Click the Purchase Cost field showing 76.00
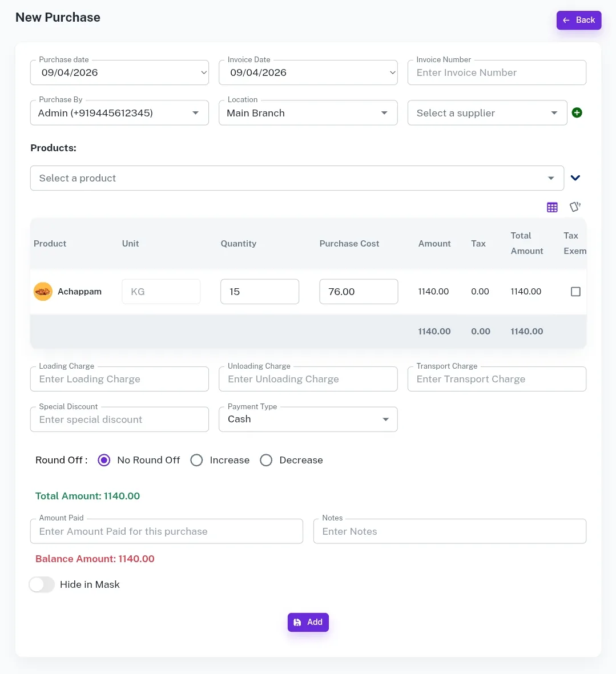Viewport: 616px width, 674px height. pos(359,292)
